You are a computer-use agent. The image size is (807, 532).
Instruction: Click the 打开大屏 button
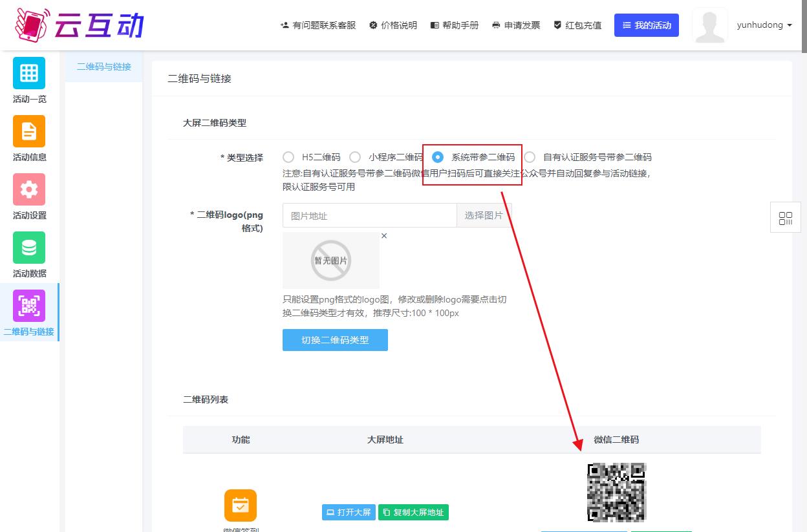click(349, 513)
